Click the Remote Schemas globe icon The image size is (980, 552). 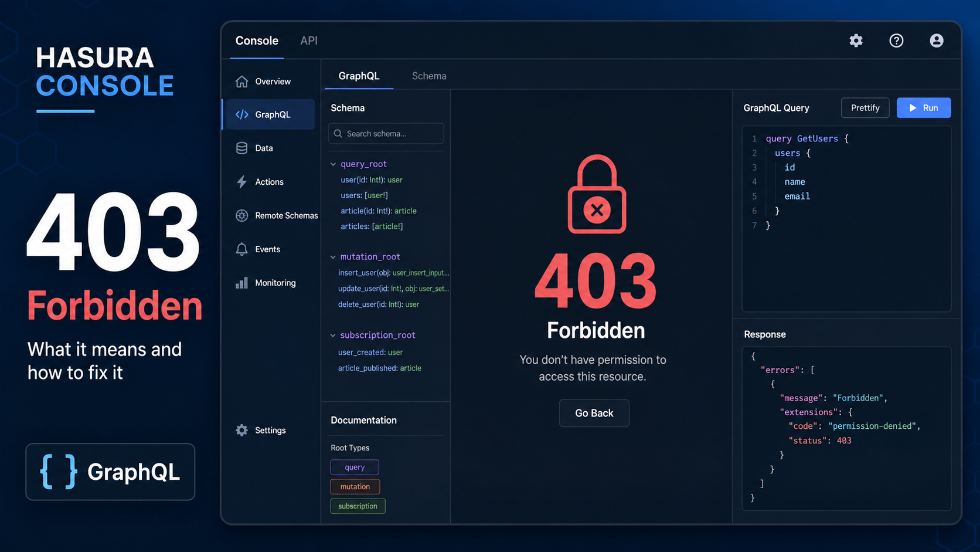(x=241, y=215)
